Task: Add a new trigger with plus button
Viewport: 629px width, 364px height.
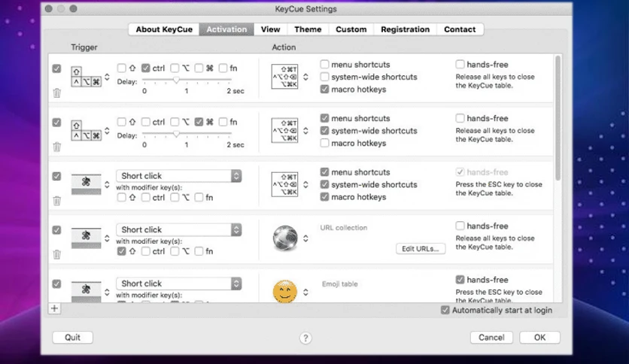Action: [55, 308]
